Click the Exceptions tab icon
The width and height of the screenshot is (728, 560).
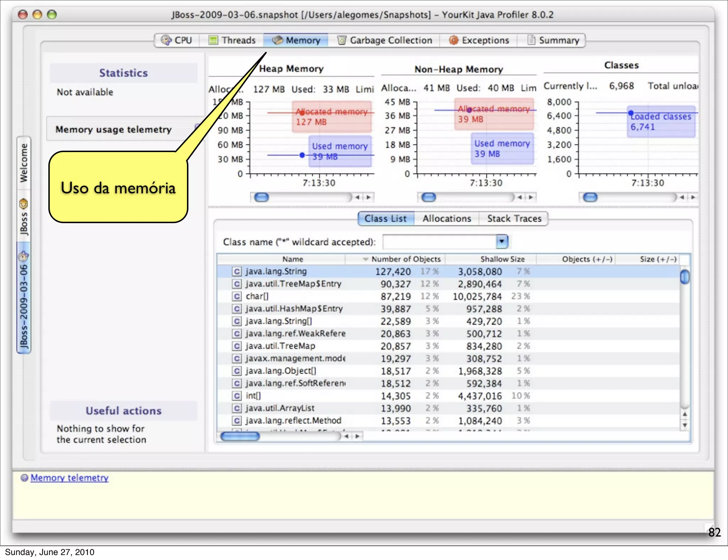click(453, 40)
